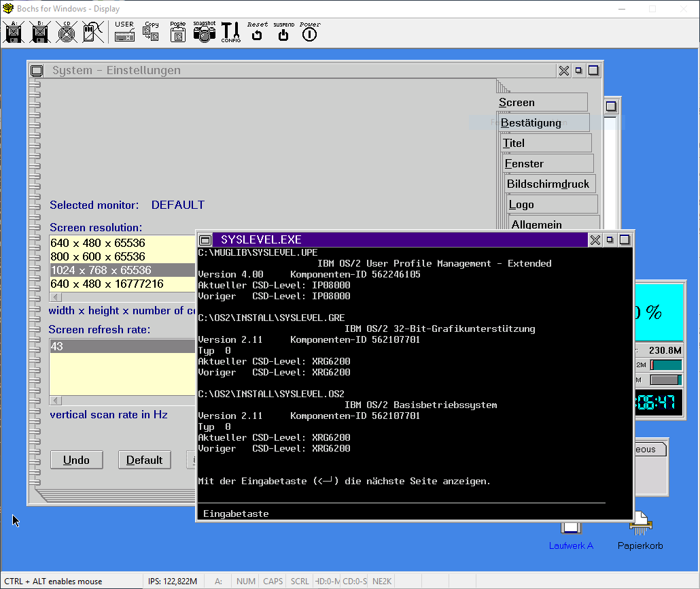This screenshot has height=589, width=700.
Task: Click 'Mit der Eingabetaste' prompt line in console
Action: 344,482
